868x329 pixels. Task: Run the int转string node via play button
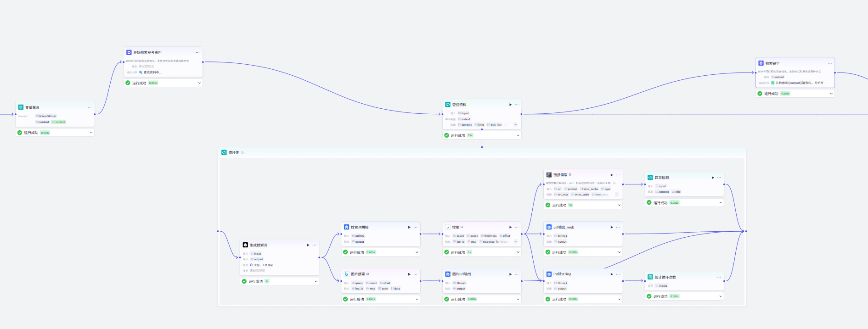(x=611, y=274)
